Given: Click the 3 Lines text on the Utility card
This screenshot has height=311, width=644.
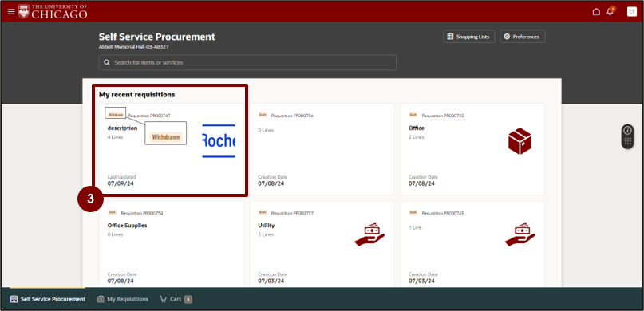Looking at the screenshot, I should click(x=266, y=234).
